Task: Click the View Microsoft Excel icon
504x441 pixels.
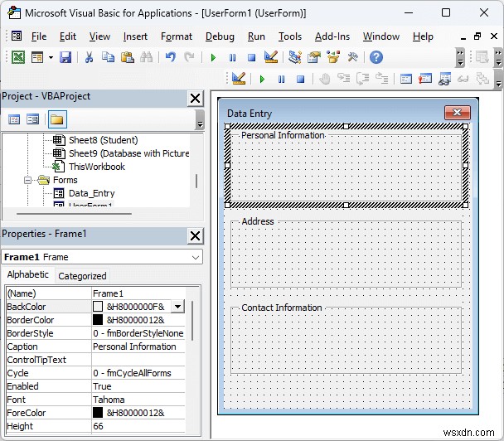Action: pyautogui.click(x=18, y=57)
